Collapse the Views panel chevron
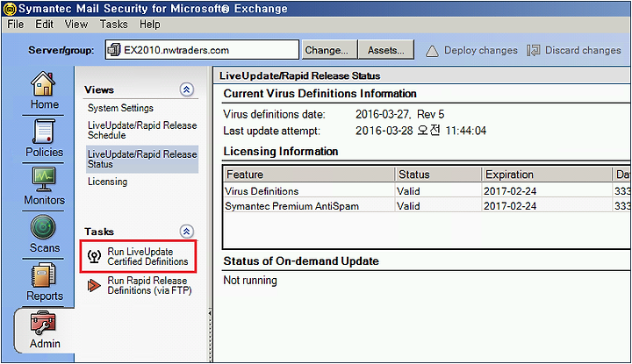Image resolution: width=632 pixels, height=364 pixels. click(187, 89)
